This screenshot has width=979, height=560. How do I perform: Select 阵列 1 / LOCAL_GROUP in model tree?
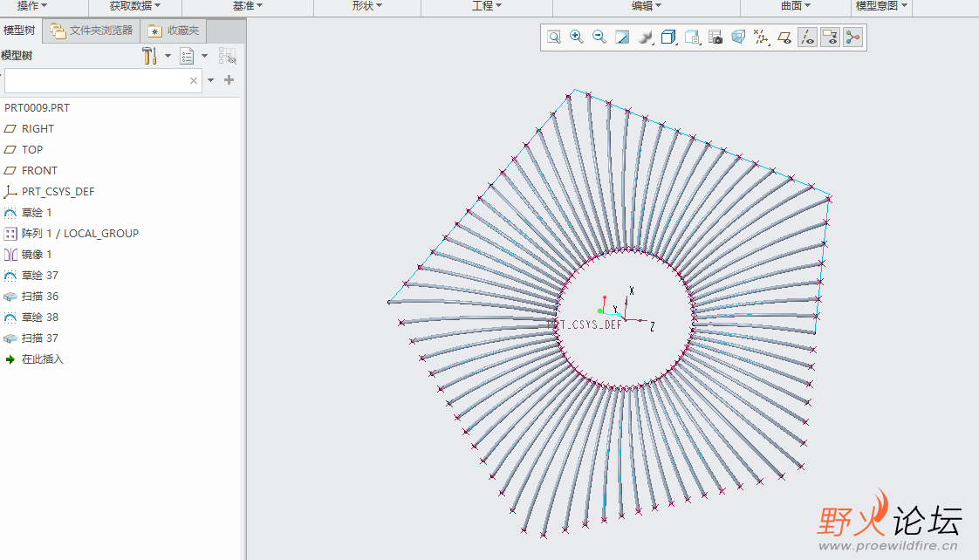(x=79, y=234)
